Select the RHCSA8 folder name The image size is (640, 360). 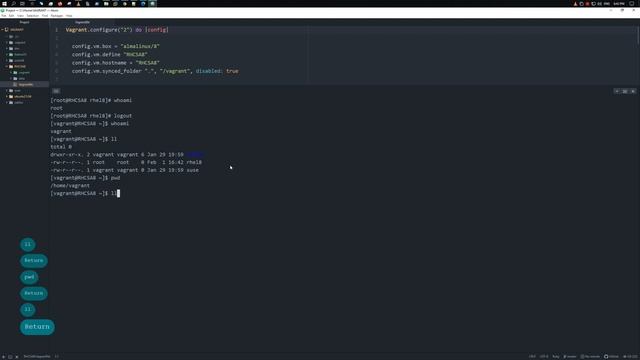coord(20,66)
